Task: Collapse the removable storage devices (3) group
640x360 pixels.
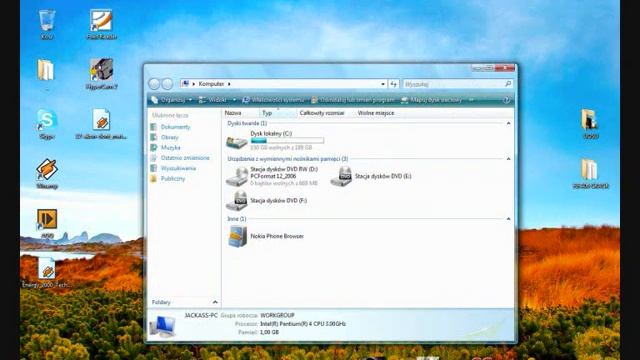Action: (x=508, y=159)
